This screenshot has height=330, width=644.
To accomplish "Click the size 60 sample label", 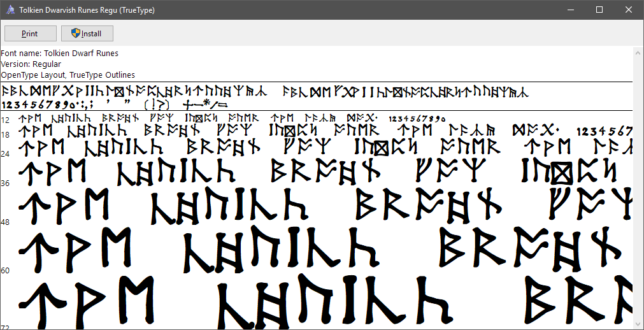I will pyautogui.click(x=5, y=270).
